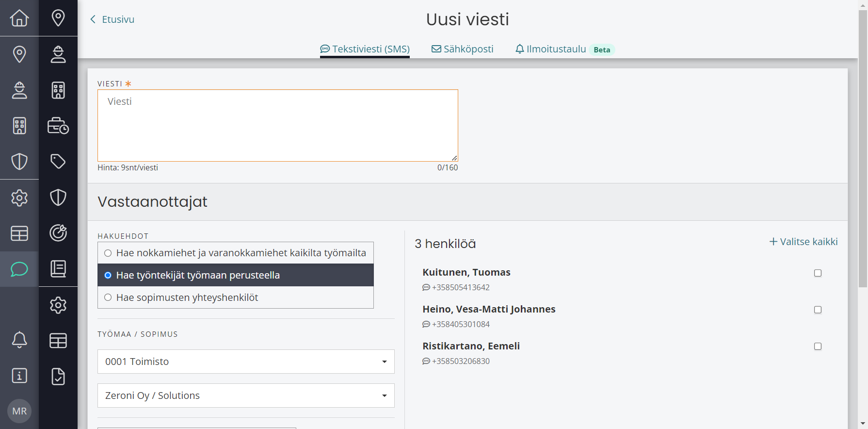Open the table icon in the first sidebar column

(19, 233)
